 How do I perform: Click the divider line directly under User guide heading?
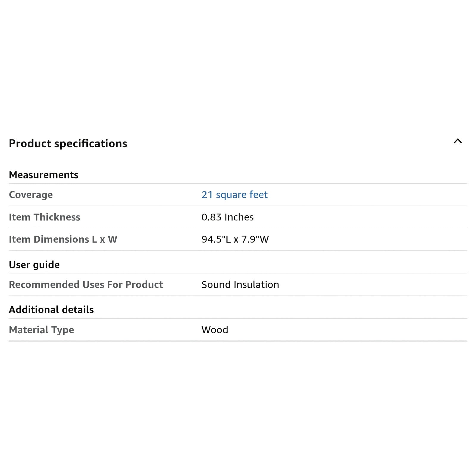tap(238, 273)
